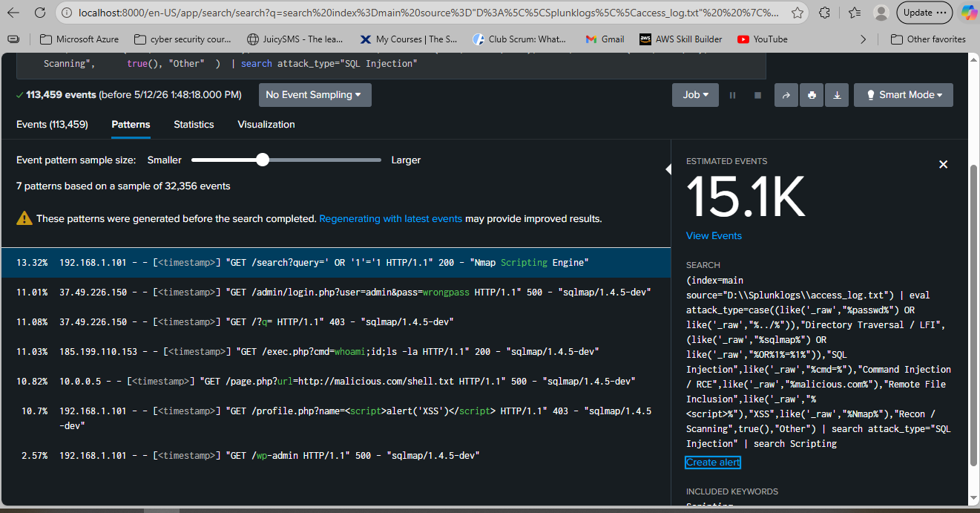Image resolution: width=980 pixels, height=513 pixels.
Task: Select the /exec.php?cmd=whoami pattern row
Action: tap(335, 352)
